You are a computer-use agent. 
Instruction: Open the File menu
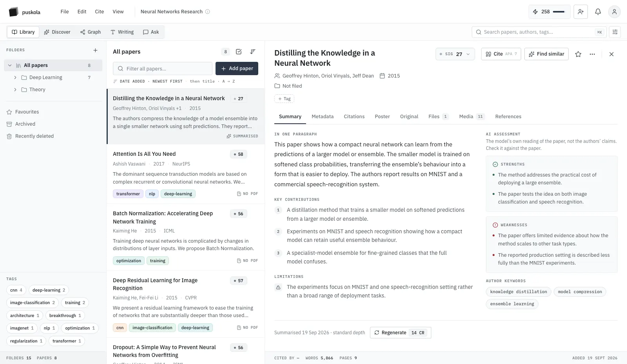(65, 12)
